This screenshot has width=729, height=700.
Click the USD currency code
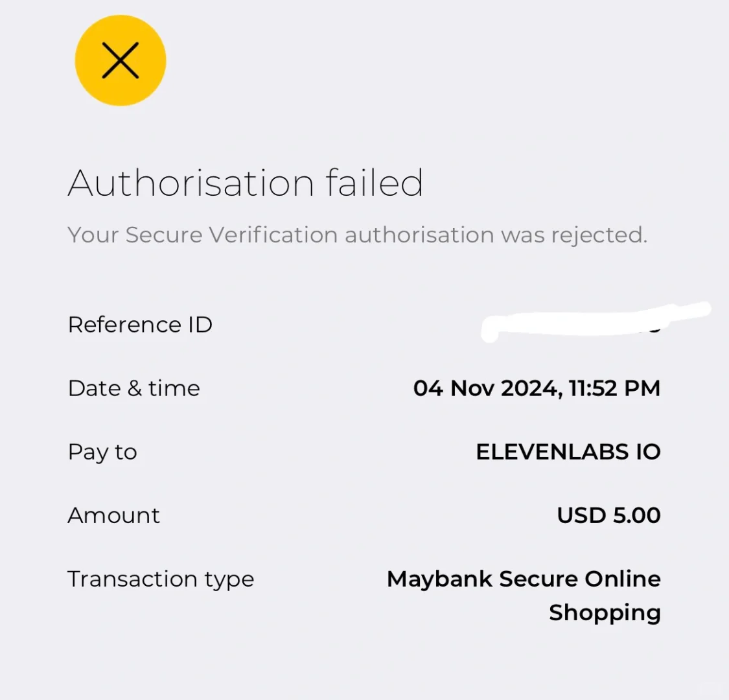click(x=582, y=515)
